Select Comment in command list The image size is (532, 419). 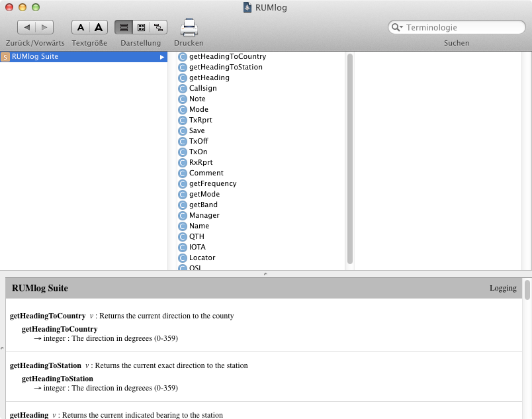[206, 173]
